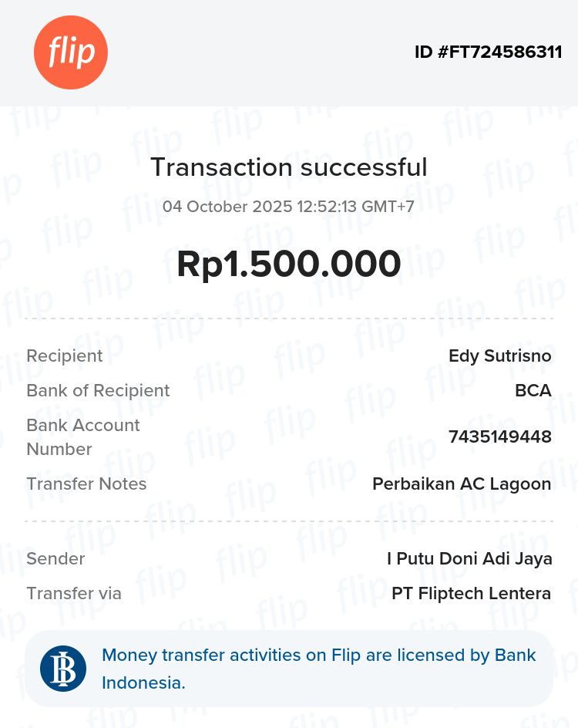Select recipient name Edy Sutrisno
This screenshot has height=728, width=578.
coord(499,356)
